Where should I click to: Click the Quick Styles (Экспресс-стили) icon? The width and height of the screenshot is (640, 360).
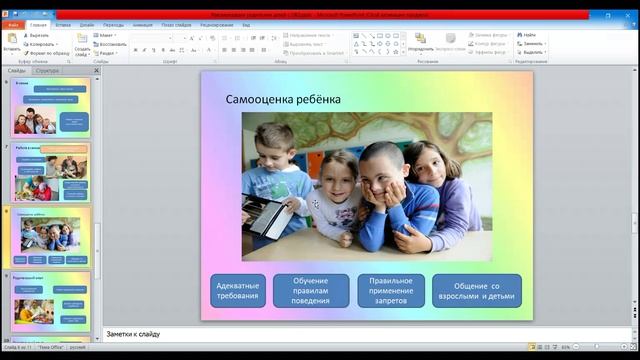click(x=450, y=38)
